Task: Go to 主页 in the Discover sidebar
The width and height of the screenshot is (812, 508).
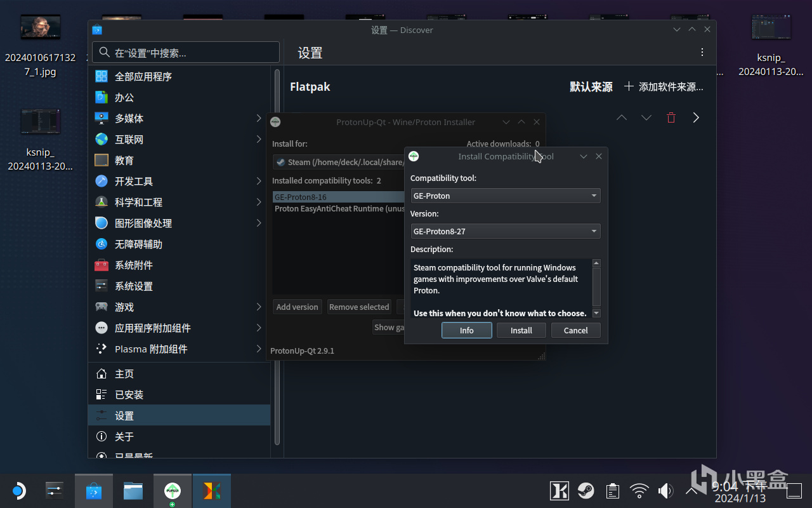Action: pyautogui.click(x=179, y=373)
